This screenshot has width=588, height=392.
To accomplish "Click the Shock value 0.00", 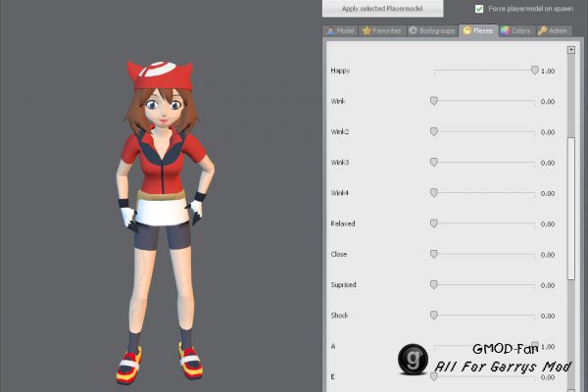I will tap(548, 317).
